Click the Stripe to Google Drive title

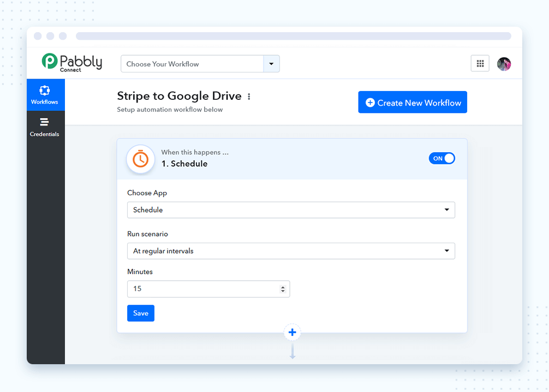point(179,96)
